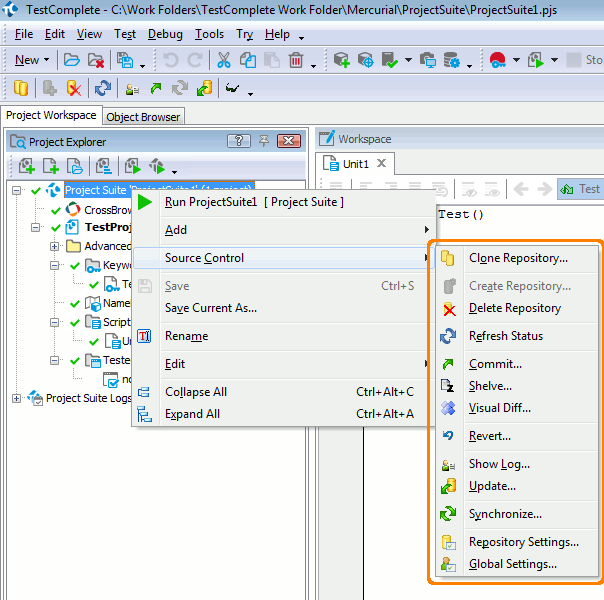The height and width of the screenshot is (600, 604).
Task: Open the File menu
Action: tap(24, 34)
